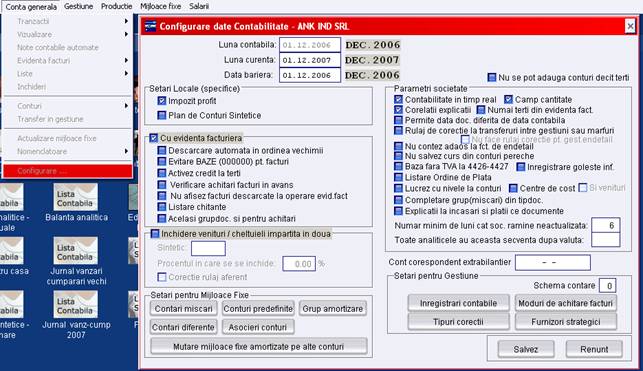Click Schema contare input field
Image resolution: width=643 pixels, height=371 pixels.
click(608, 286)
